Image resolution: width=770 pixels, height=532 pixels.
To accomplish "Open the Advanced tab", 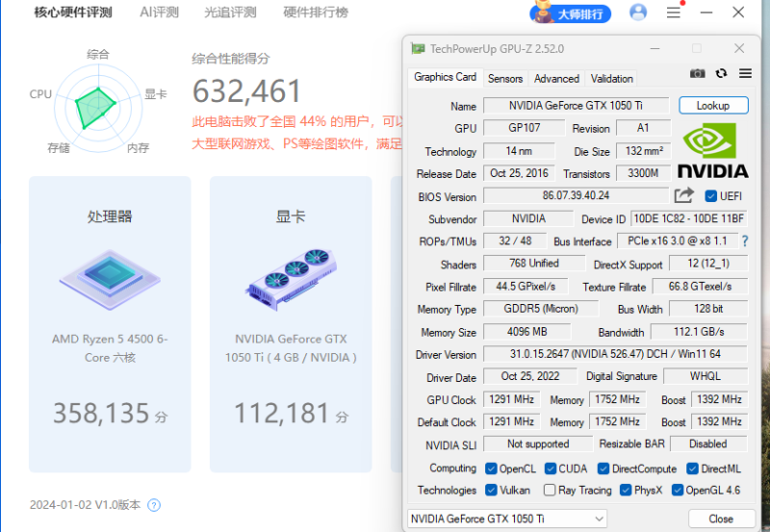I will coord(556,79).
